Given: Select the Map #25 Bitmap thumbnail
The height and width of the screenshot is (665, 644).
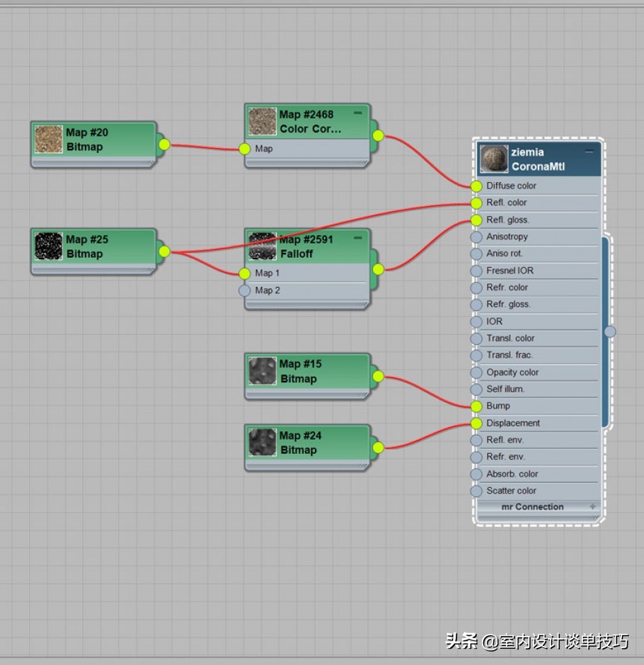Looking at the screenshot, I should (48, 246).
